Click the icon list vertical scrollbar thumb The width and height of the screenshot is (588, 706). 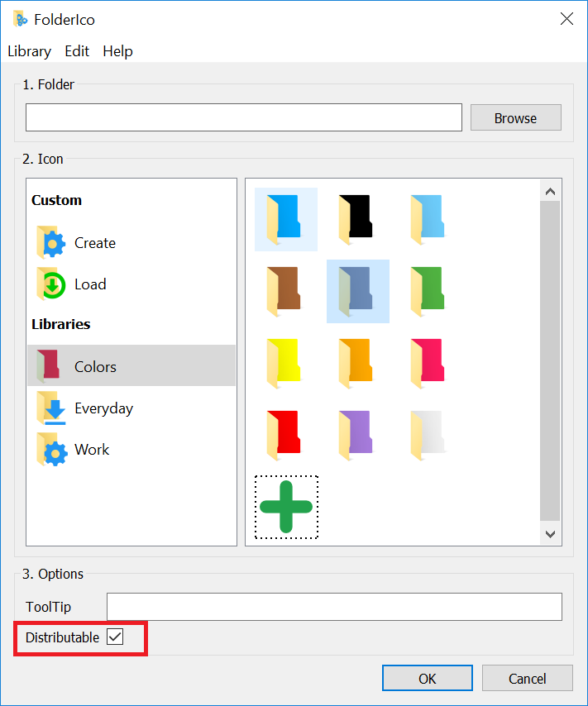pos(550,361)
